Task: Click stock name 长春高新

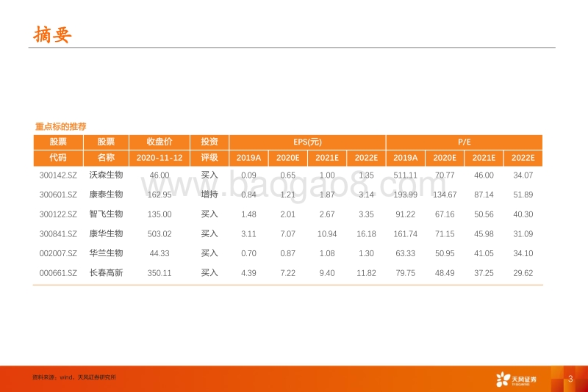Action: [x=106, y=272]
